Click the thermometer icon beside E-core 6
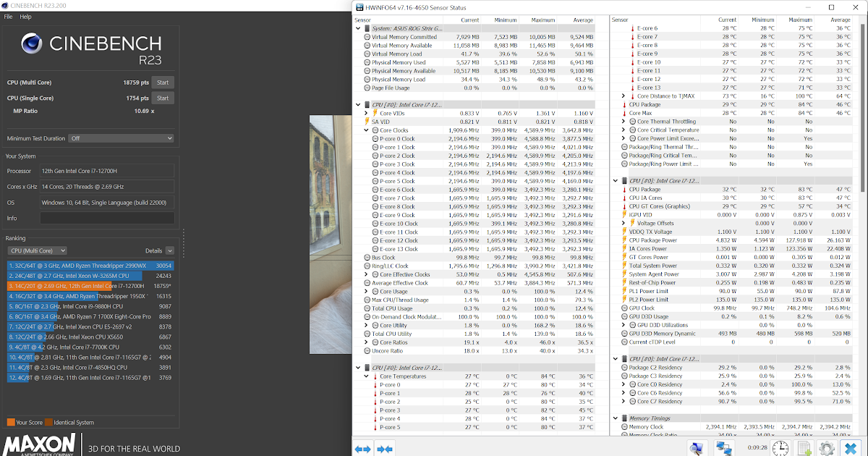The width and height of the screenshot is (868, 456). click(x=632, y=28)
